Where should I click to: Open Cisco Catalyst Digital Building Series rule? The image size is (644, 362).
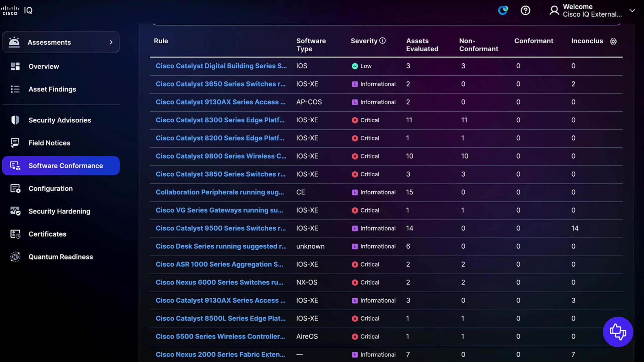(221, 66)
